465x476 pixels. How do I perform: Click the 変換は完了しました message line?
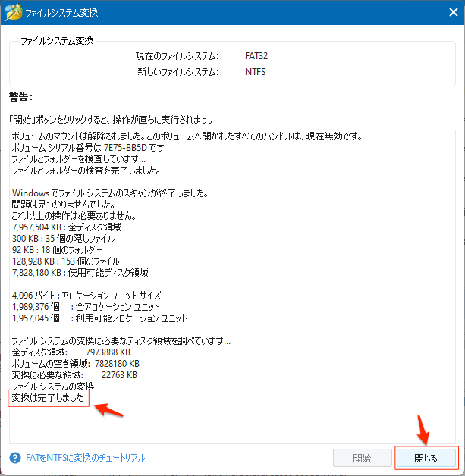click(49, 397)
